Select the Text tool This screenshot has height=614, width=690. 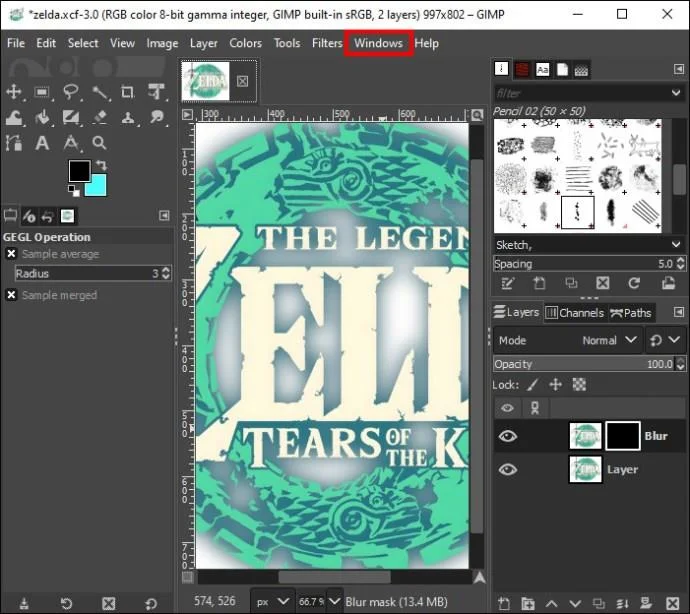(x=42, y=143)
